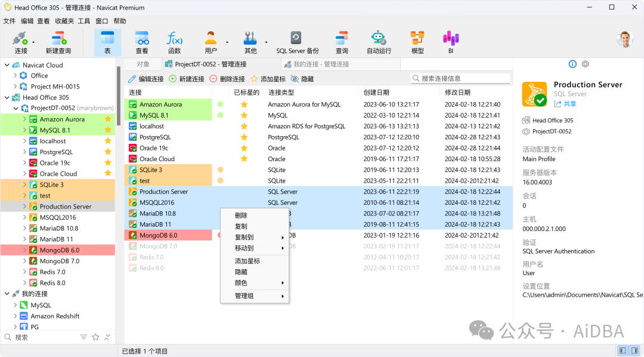This screenshot has height=357, width=644.
Task: Toggle the star in Amazon Aurora list row
Action: (x=244, y=104)
